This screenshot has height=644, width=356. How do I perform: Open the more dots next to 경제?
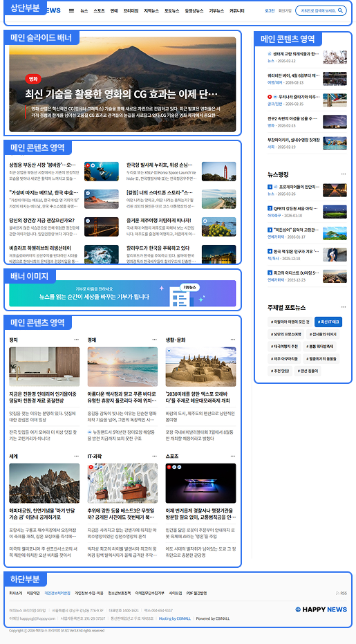[x=154, y=340]
